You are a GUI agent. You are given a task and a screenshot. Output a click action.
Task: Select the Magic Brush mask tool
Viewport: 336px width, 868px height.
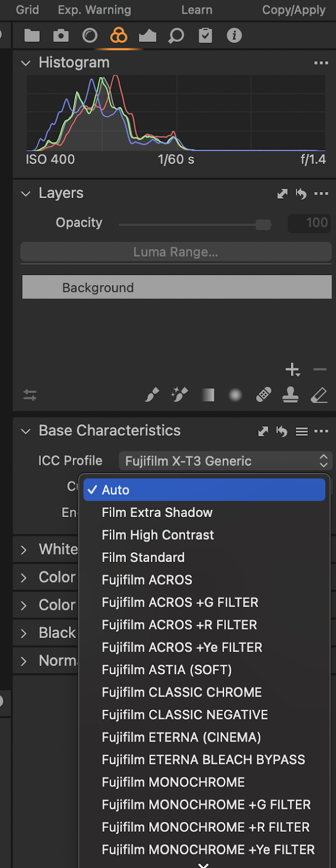180,395
